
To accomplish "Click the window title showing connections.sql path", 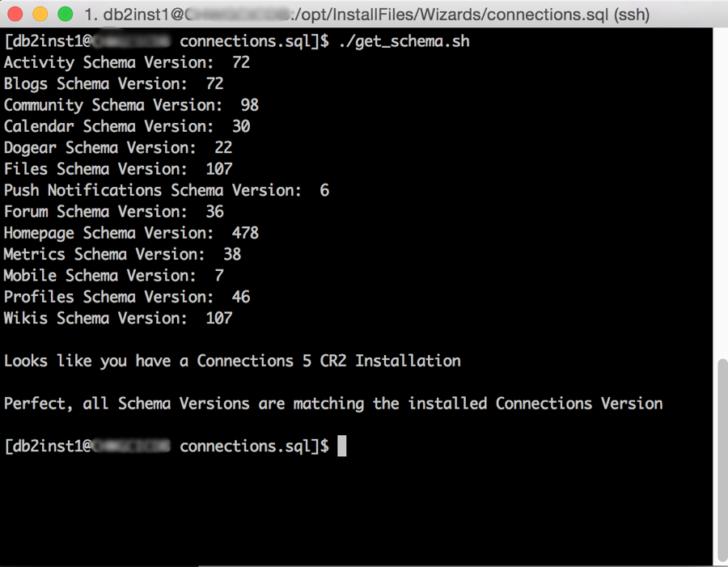I will click(x=366, y=15).
